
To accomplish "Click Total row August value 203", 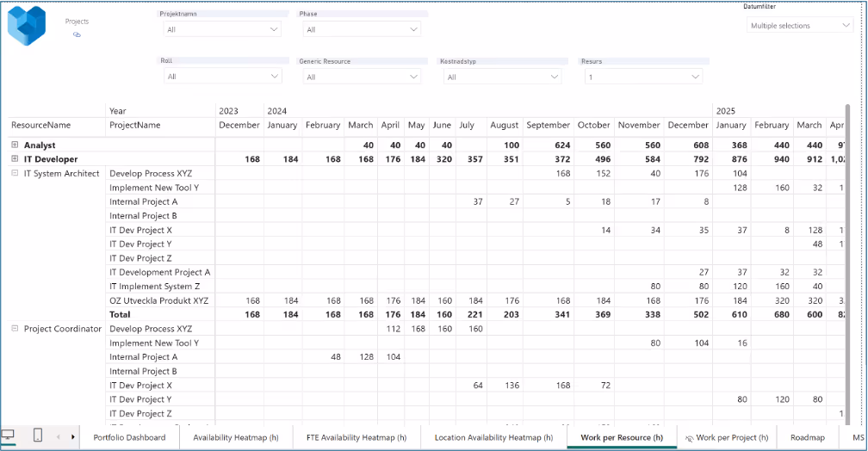I will tap(511, 314).
